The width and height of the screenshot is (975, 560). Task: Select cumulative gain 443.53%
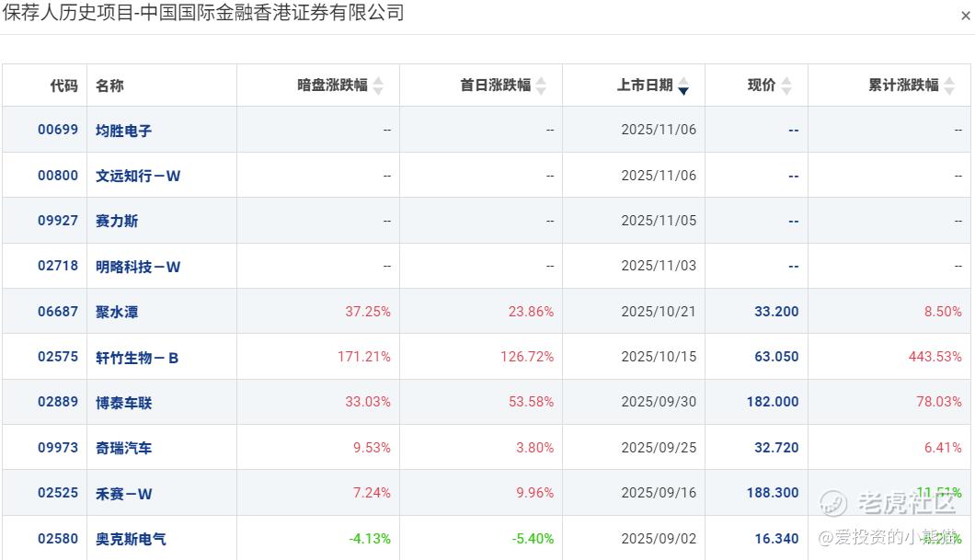point(935,356)
